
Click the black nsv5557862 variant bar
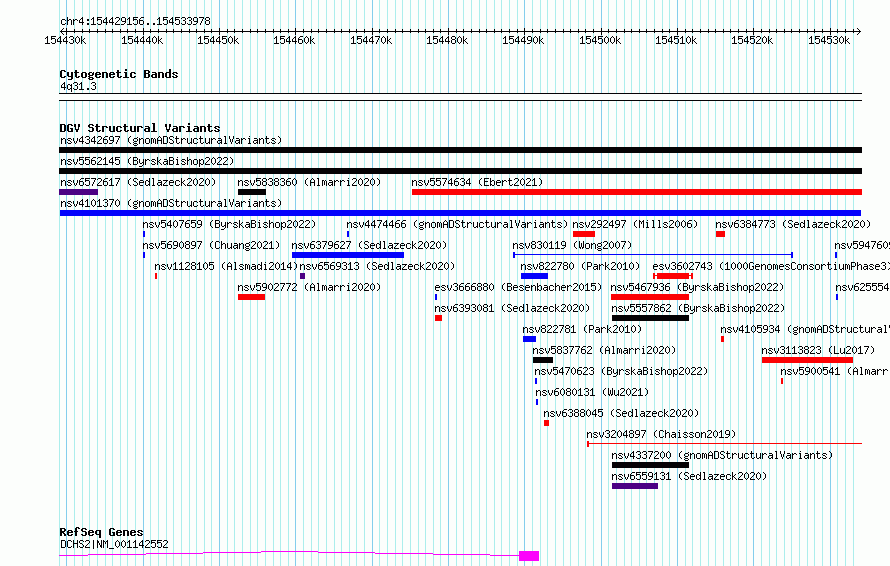tap(650, 318)
